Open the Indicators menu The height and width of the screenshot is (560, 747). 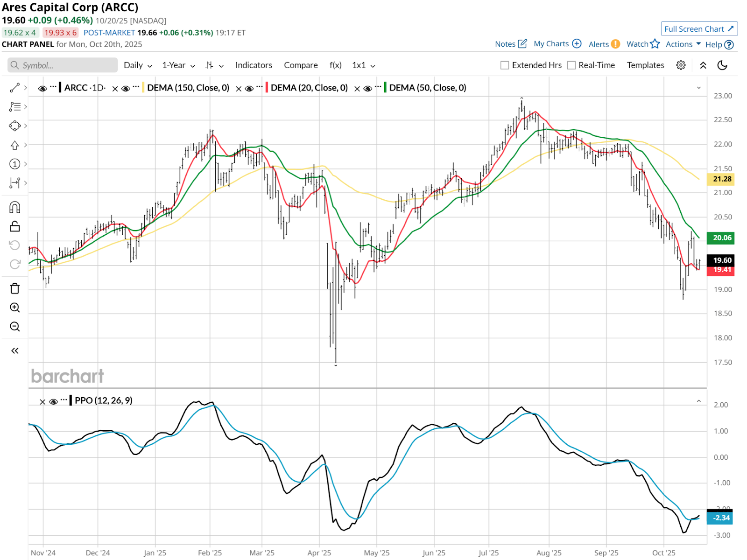pyautogui.click(x=254, y=65)
